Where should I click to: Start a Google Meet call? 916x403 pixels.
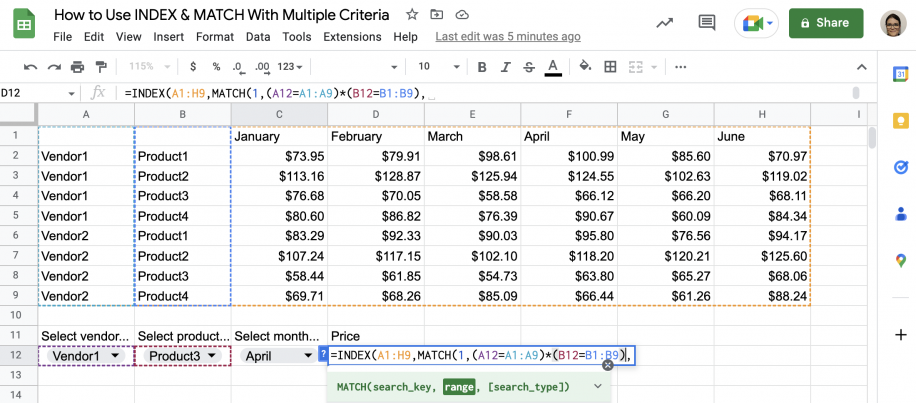pyautogui.click(x=757, y=23)
